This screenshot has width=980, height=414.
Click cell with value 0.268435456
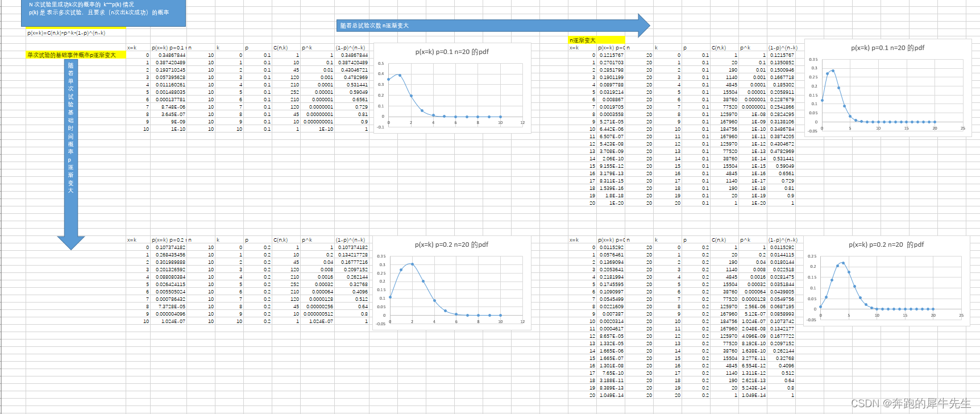(169, 255)
